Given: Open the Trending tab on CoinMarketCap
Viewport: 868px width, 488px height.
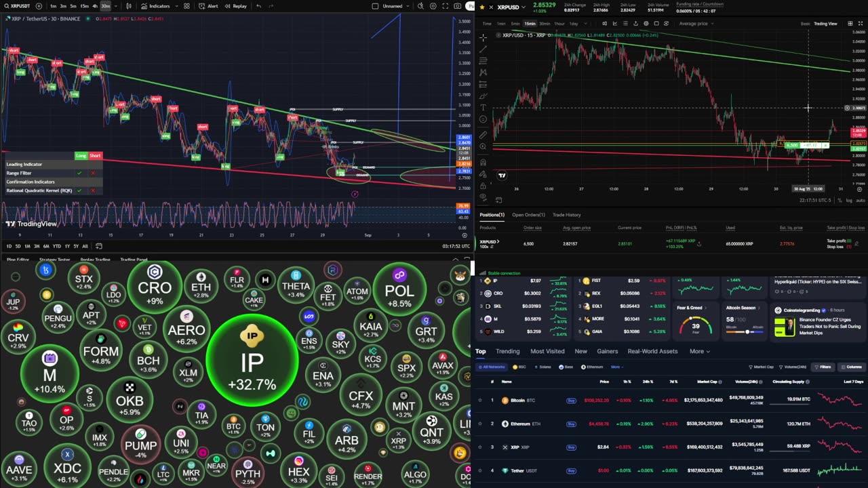Looking at the screenshot, I should [x=507, y=351].
